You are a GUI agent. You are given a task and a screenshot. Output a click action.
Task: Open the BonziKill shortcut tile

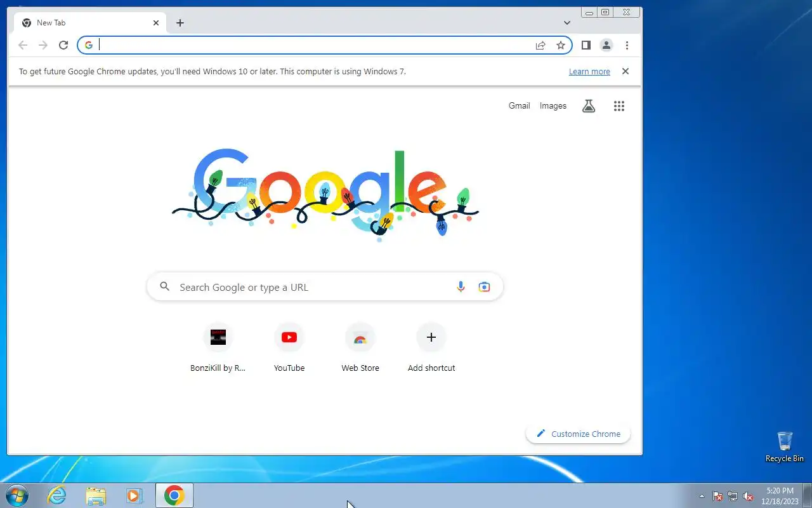[x=218, y=347]
